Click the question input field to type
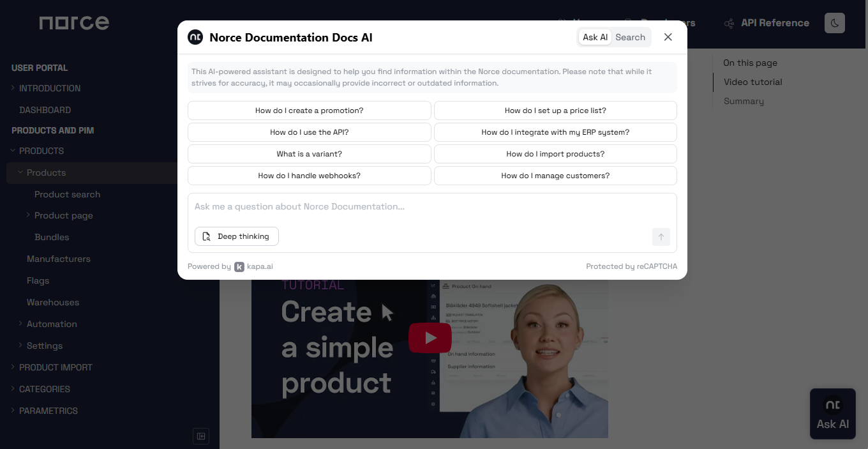868x449 pixels. point(432,206)
